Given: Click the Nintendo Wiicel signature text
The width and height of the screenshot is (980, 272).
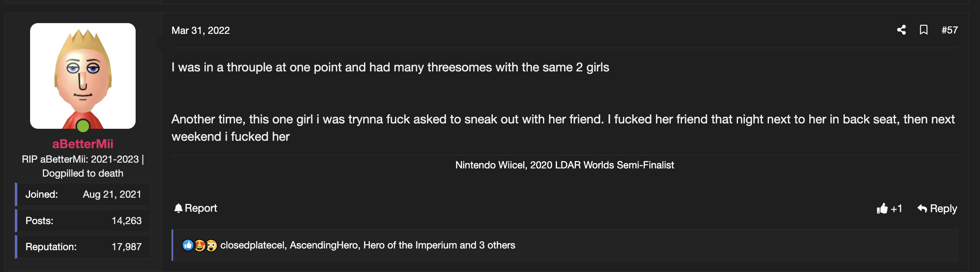Looking at the screenshot, I should [564, 165].
